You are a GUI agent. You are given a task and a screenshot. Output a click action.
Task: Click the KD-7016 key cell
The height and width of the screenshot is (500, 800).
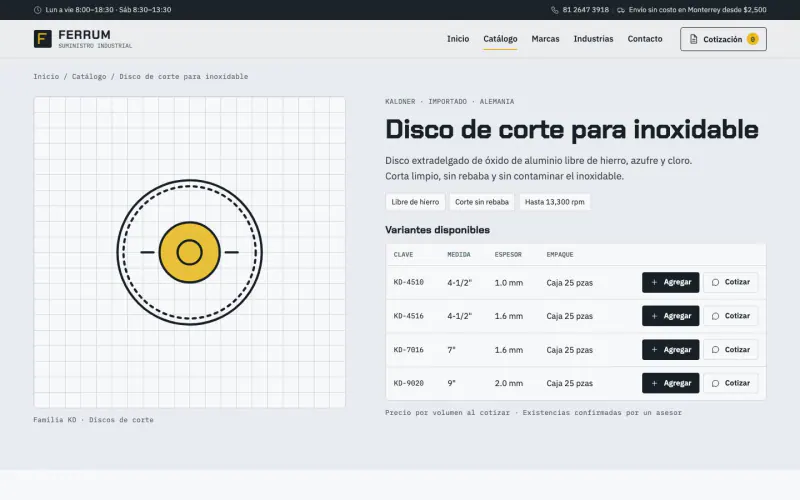[408, 349]
